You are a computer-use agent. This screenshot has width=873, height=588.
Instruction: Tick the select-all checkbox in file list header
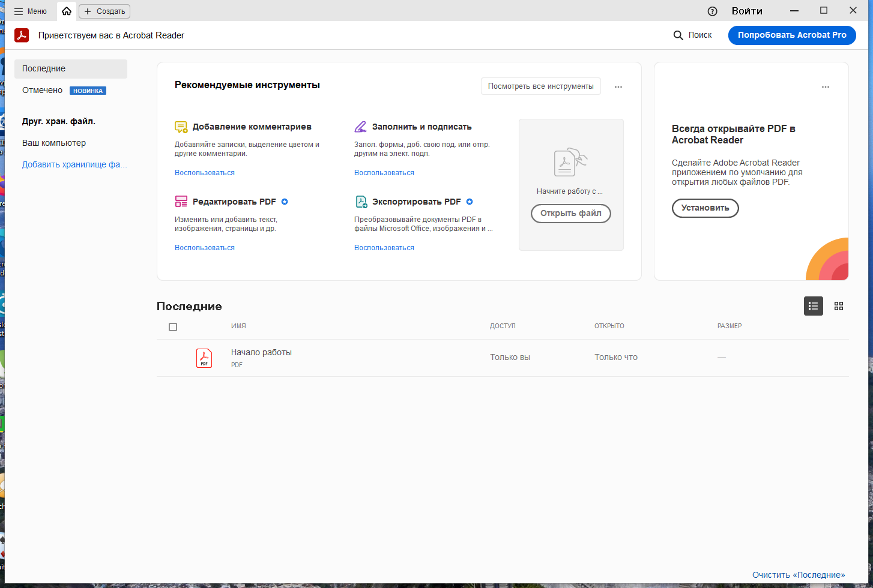(x=173, y=327)
